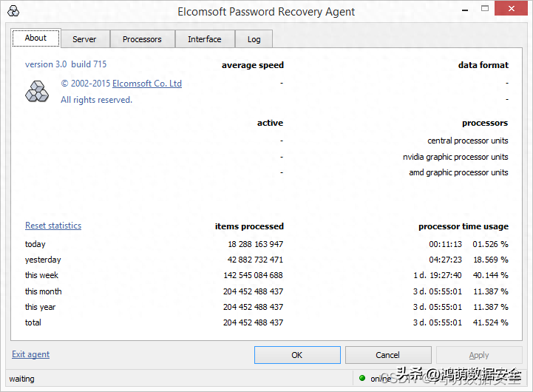Click 'nvidia graphic processor units' label

click(x=455, y=157)
